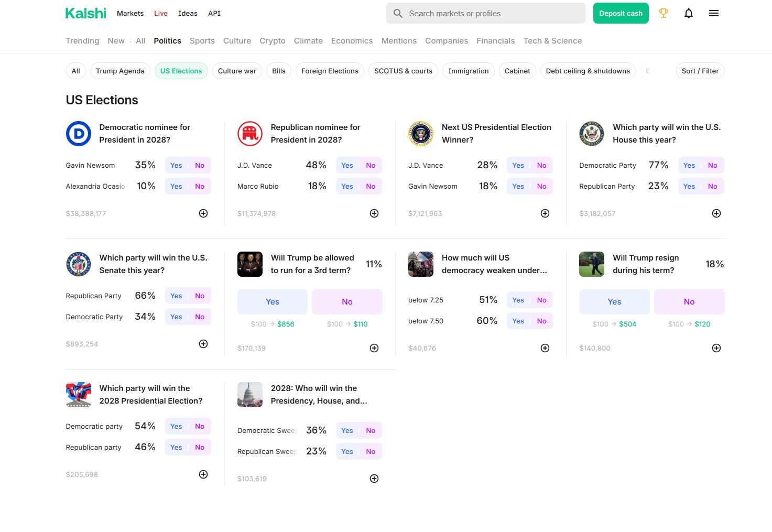The width and height of the screenshot is (772, 532).
Task: Open the Sort / Filter options
Action: pos(700,71)
